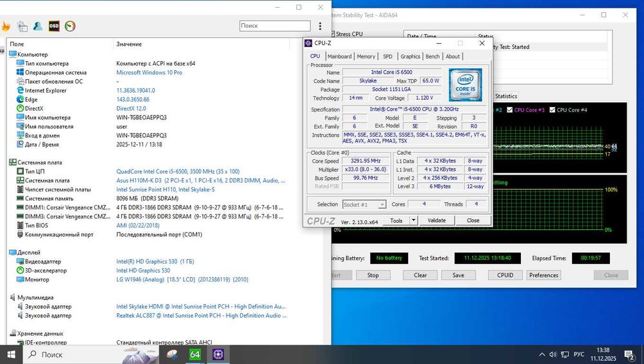Open stability test Preferences
The width and height of the screenshot is (644, 364).
click(x=544, y=275)
